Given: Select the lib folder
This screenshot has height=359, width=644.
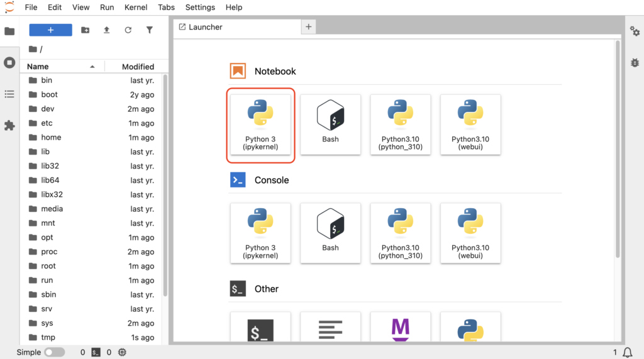Looking at the screenshot, I should click(92, 152).
